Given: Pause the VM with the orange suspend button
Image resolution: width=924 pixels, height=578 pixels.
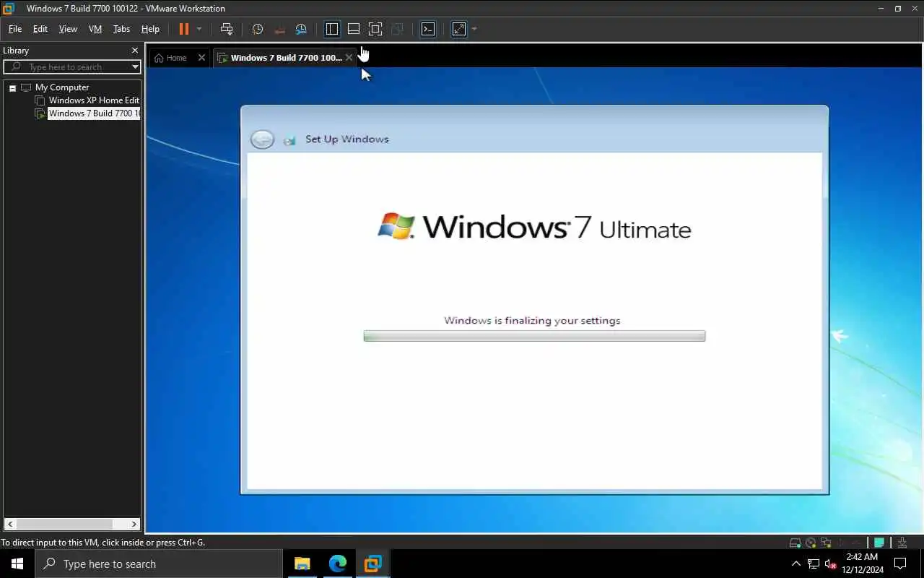Looking at the screenshot, I should (x=183, y=29).
